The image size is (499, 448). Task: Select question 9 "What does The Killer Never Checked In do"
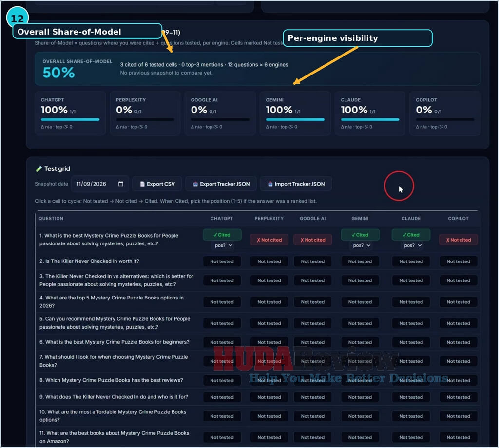tap(114, 397)
